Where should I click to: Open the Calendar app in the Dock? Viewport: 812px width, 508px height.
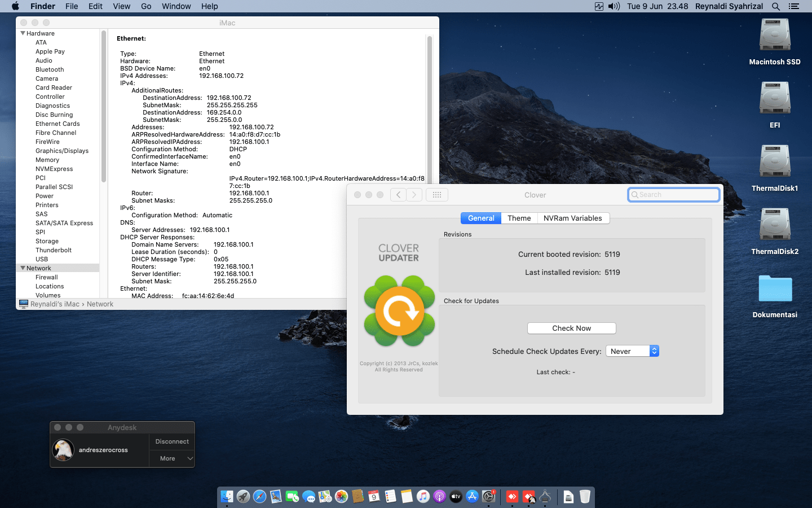(374, 497)
